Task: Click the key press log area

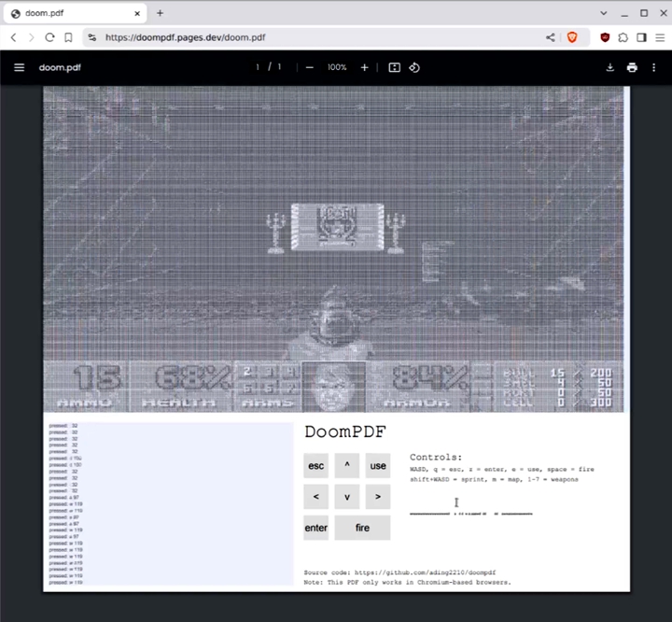Action: coord(171,503)
